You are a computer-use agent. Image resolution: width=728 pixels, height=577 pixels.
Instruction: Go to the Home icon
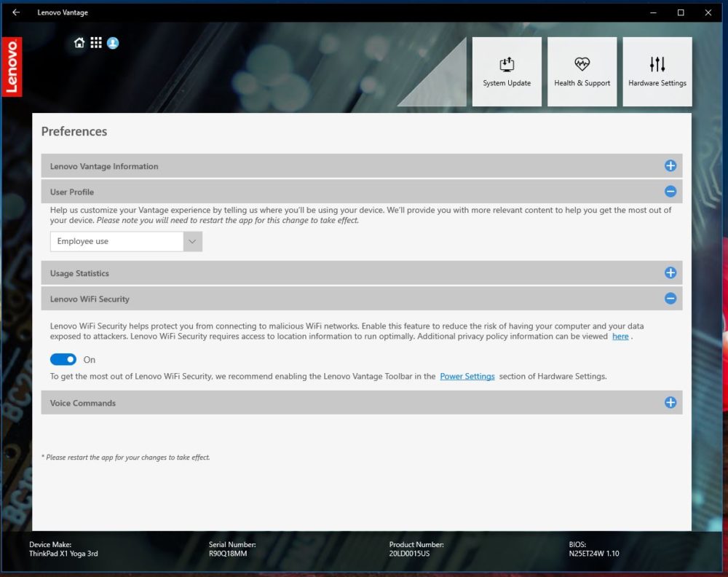(79, 43)
